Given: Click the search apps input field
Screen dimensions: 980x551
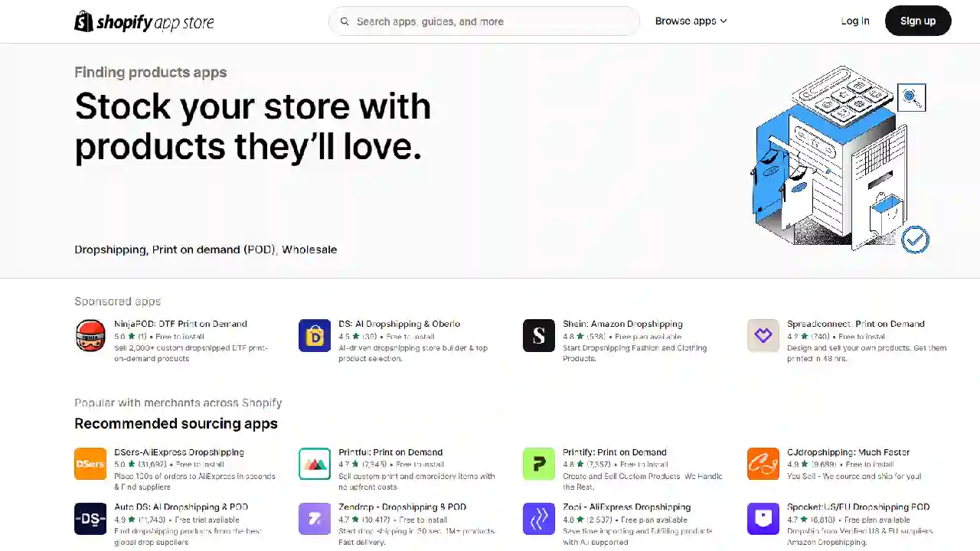Looking at the screenshot, I should [x=482, y=21].
